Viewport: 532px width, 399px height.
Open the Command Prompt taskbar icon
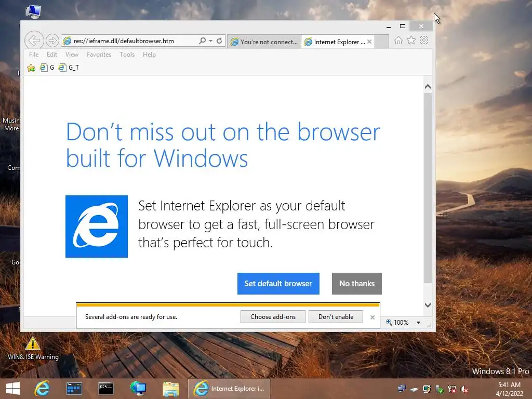point(106,389)
